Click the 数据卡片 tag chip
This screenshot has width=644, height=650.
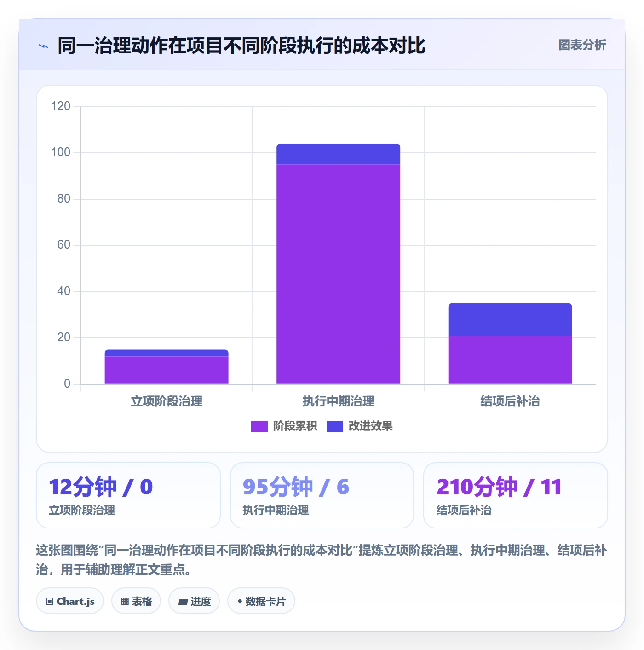click(261, 601)
